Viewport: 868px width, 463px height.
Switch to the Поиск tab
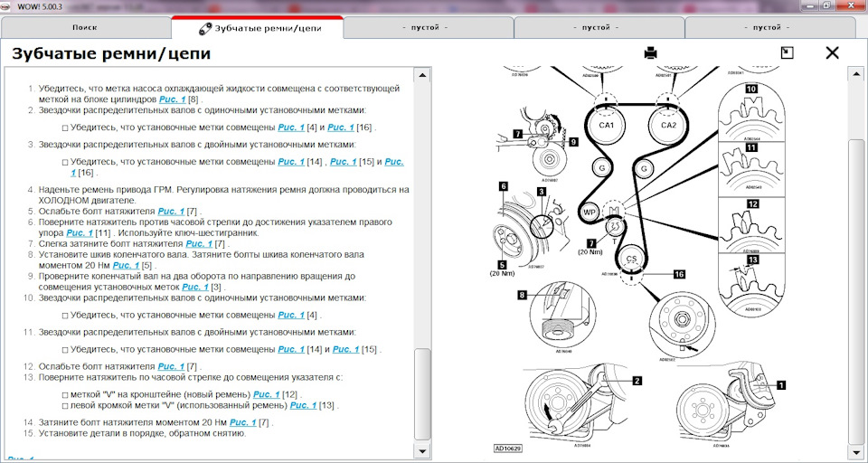tap(84, 28)
